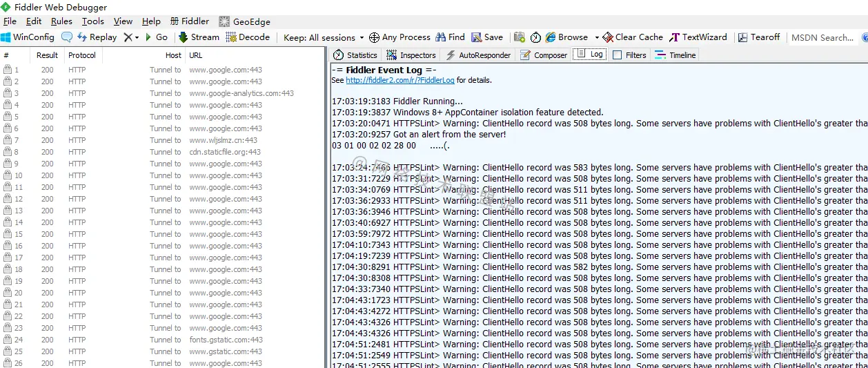Click log entry timestamped 17:03:24:7466
Viewport: 868px width, 368px height.
coord(600,168)
